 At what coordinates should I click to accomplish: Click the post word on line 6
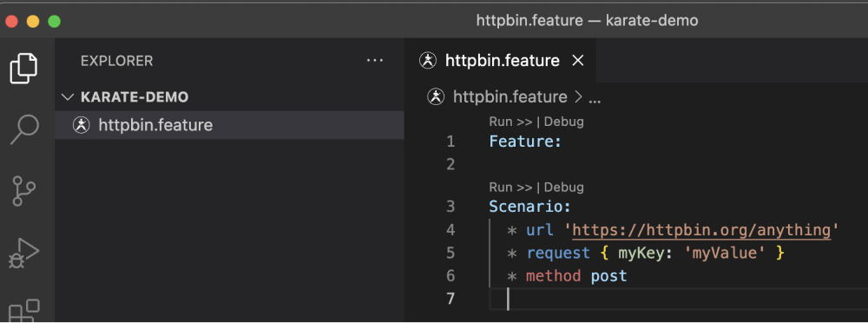point(609,276)
